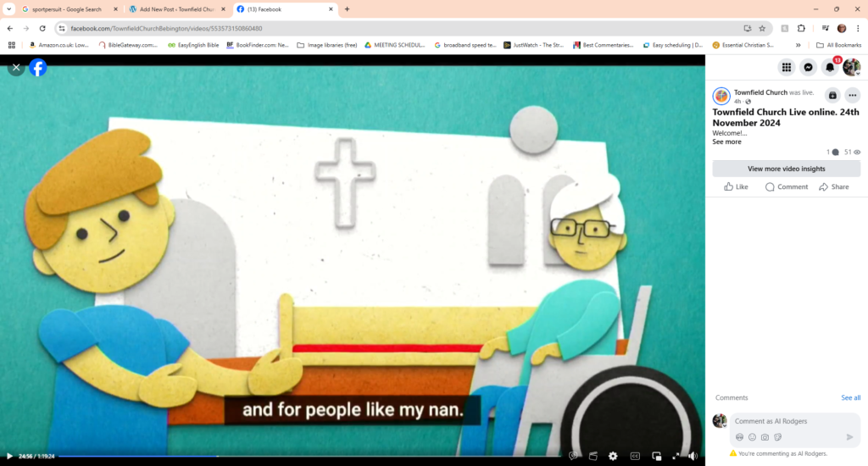Mute the video volume
The width and height of the screenshot is (868, 466).
693,456
